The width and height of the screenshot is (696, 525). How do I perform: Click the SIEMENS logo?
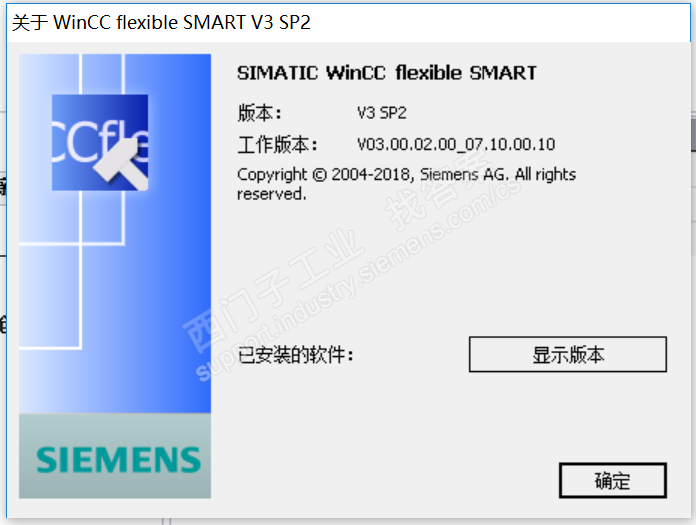119,460
